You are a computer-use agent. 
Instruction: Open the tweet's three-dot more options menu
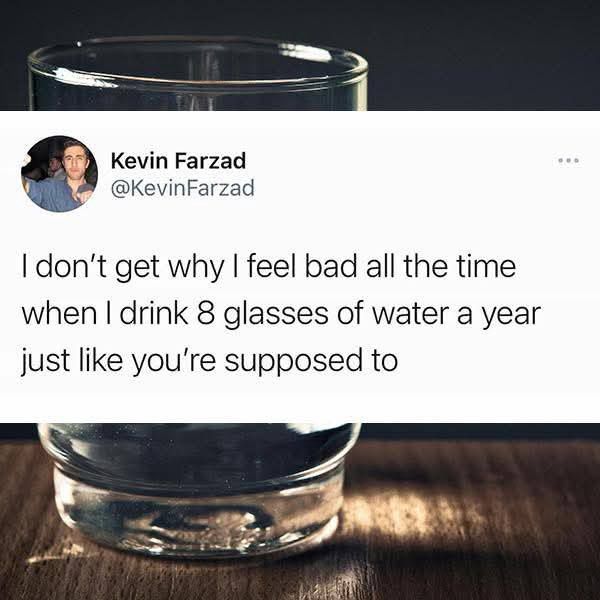[569, 160]
